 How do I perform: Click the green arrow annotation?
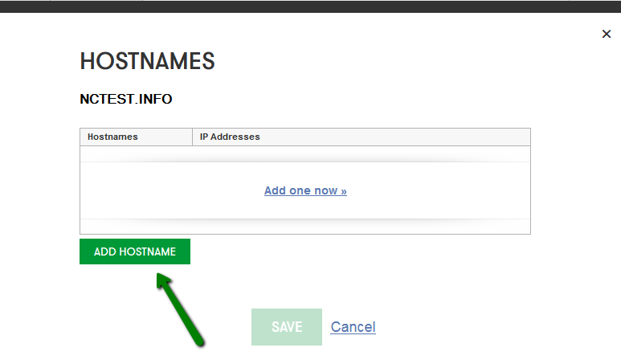pyautogui.click(x=179, y=309)
